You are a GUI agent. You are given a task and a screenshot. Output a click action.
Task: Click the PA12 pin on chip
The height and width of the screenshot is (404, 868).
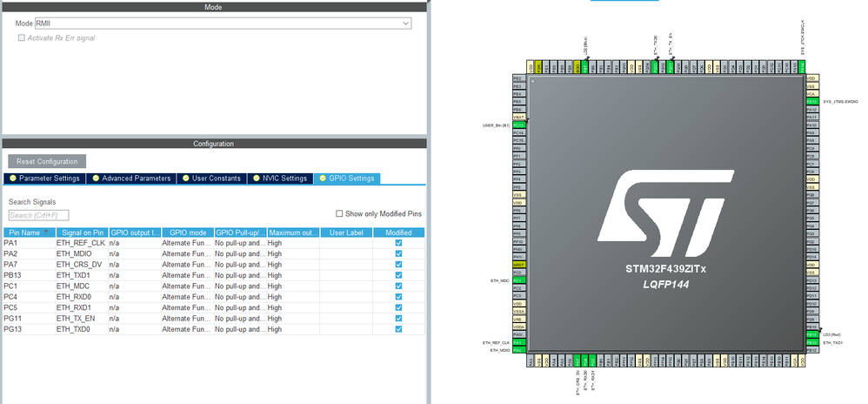click(x=812, y=109)
